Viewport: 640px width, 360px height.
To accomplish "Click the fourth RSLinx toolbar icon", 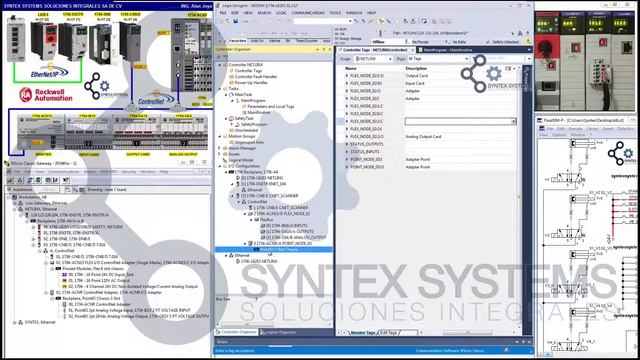I will click(38, 180).
